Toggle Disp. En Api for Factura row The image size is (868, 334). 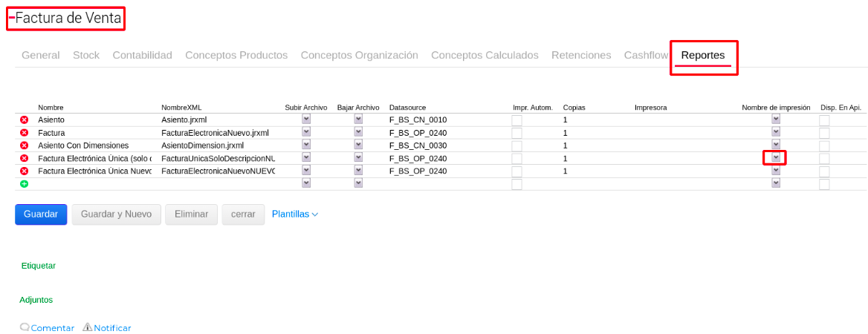tap(824, 133)
